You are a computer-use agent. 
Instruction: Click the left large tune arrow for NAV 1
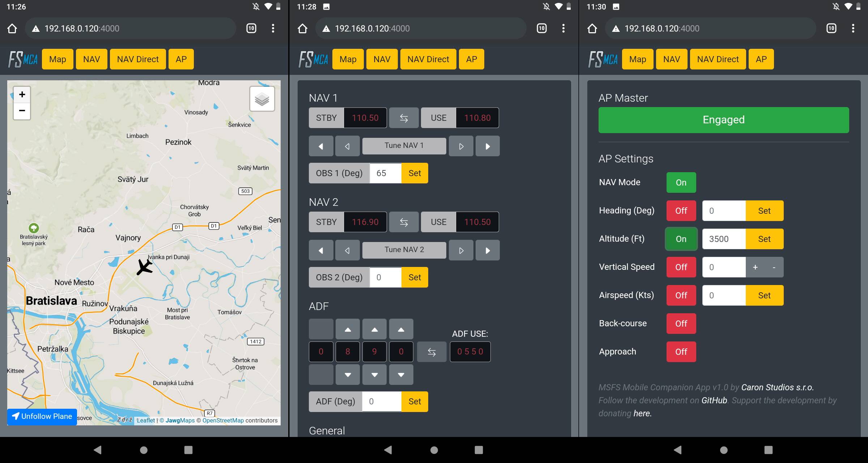320,146
